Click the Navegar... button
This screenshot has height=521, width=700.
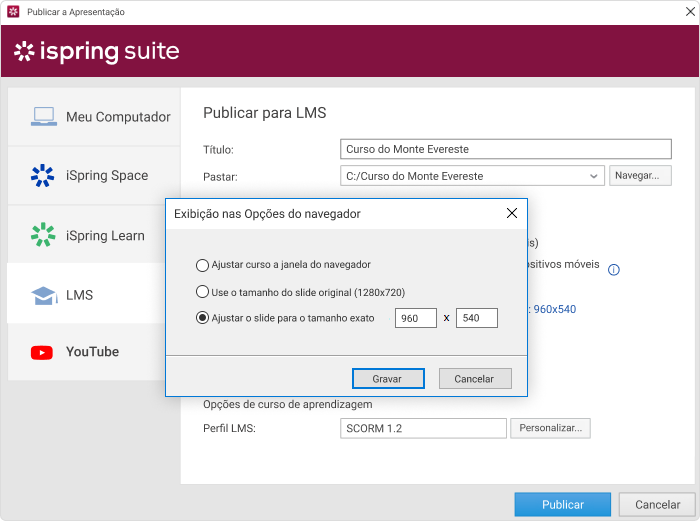point(640,175)
